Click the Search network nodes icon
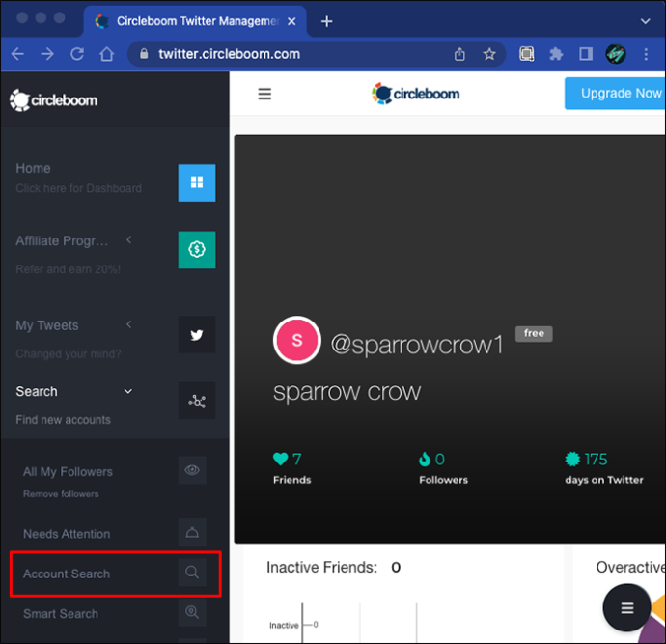 (x=197, y=401)
